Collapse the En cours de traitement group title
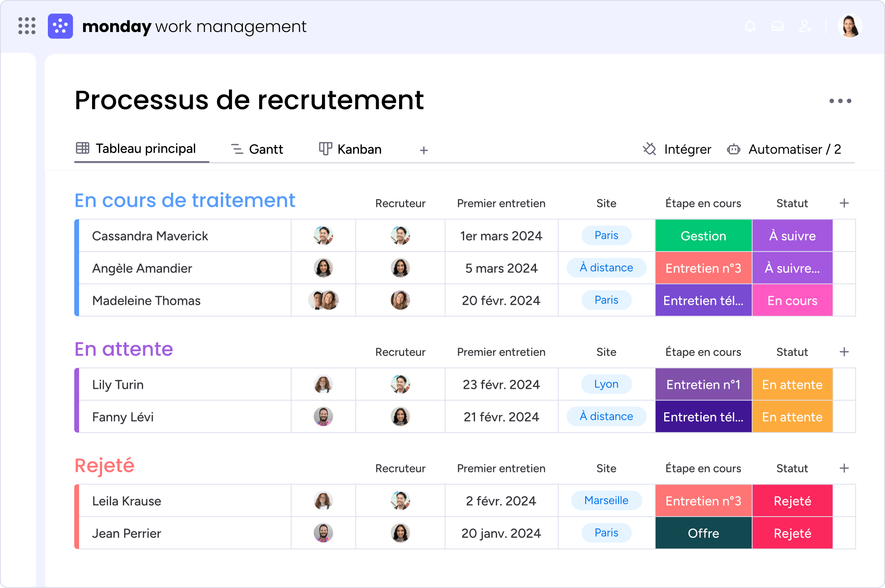Viewport: 885px width, 588px height. [185, 201]
